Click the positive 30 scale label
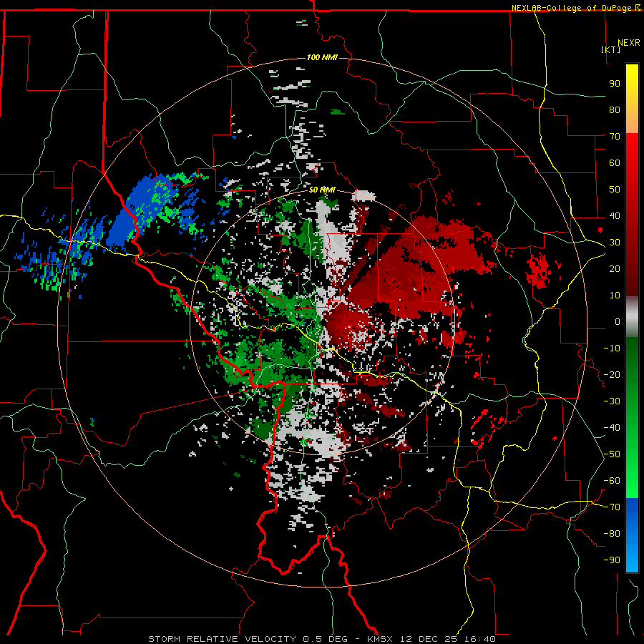The height and width of the screenshot is (644, 644). [x=615, y=243]
